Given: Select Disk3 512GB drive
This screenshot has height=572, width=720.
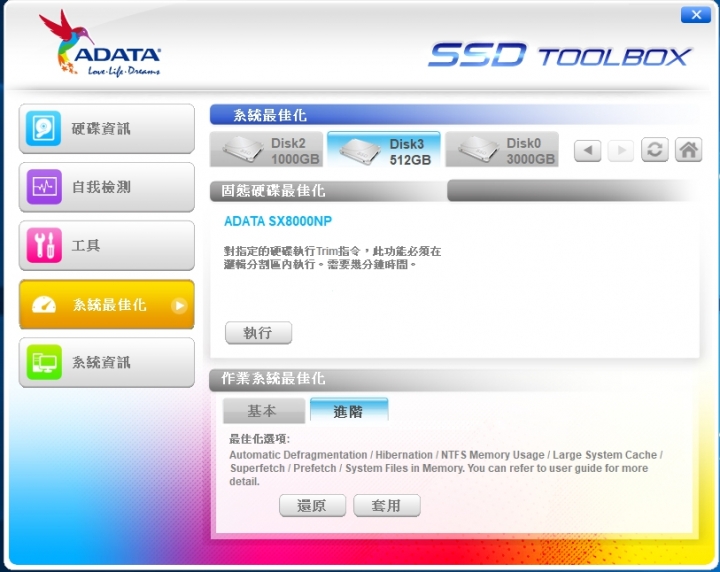Looking at the screenshot, I should (x=384, y=150).
